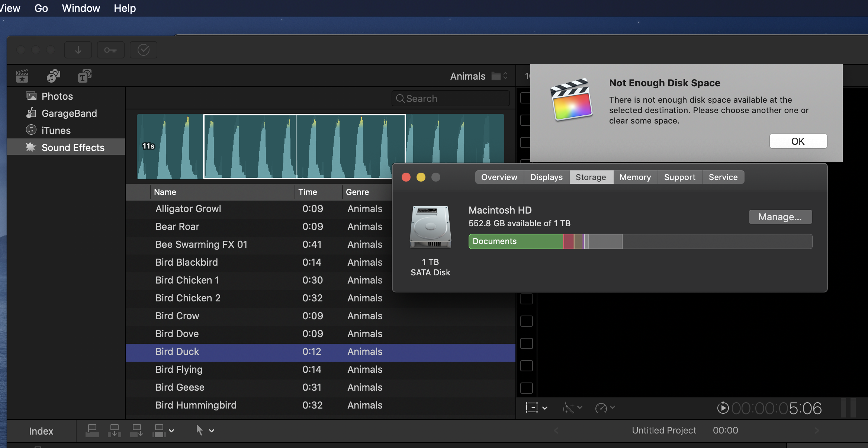Click the play button beside timecode

pyautogui.click(x=723, y=408)
